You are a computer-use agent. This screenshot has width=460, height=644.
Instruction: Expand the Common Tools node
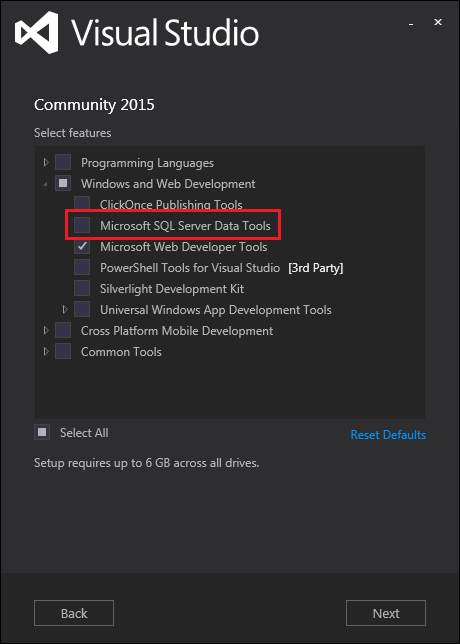(x=46, y=352)
